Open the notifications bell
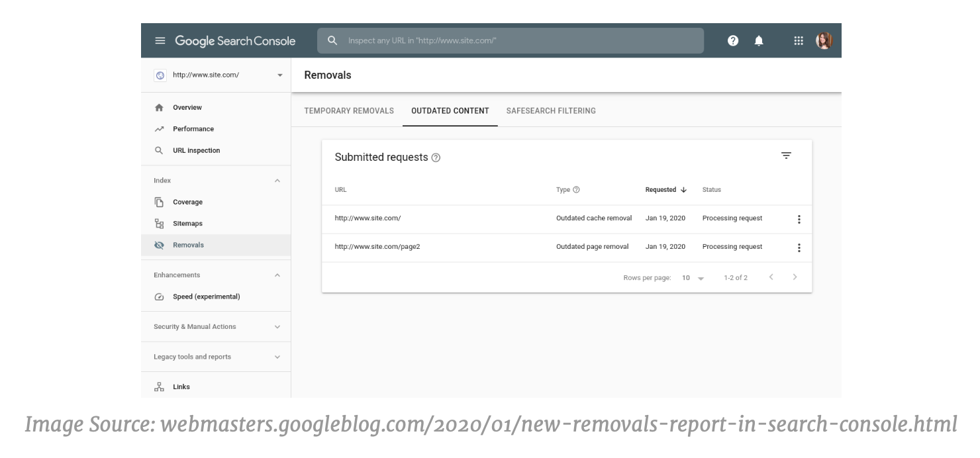Viewport: 980px width, 458px height. pyautogui.click(x=759, y=40)
